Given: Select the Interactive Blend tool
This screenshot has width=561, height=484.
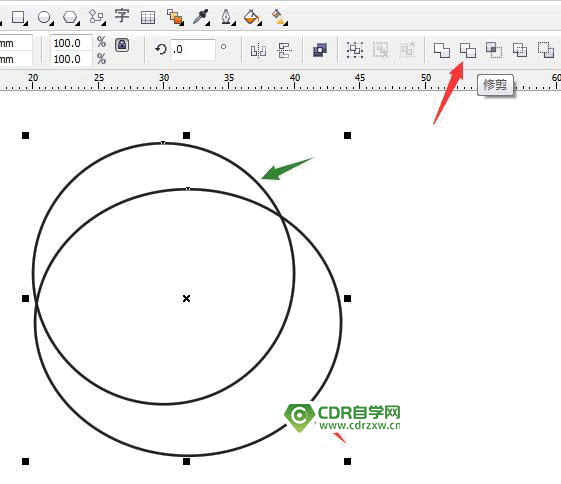Looking at the screenshot, I should click(x=175, y=17).
